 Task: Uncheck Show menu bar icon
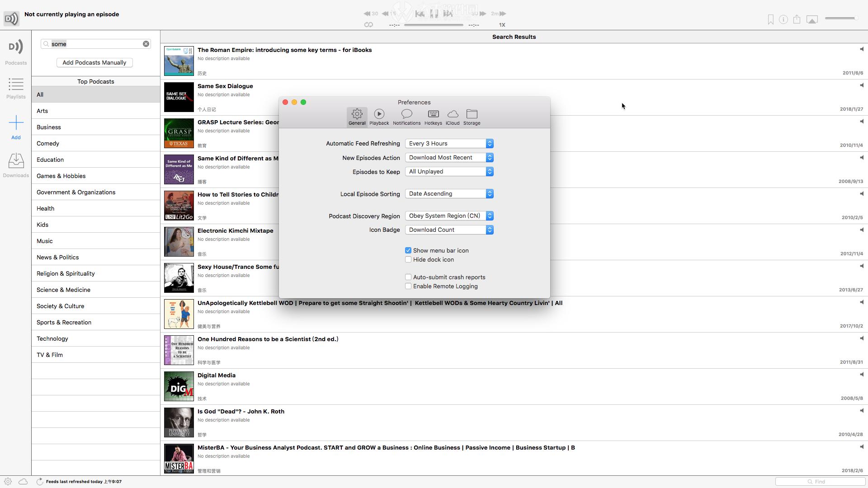coord(408,250)
